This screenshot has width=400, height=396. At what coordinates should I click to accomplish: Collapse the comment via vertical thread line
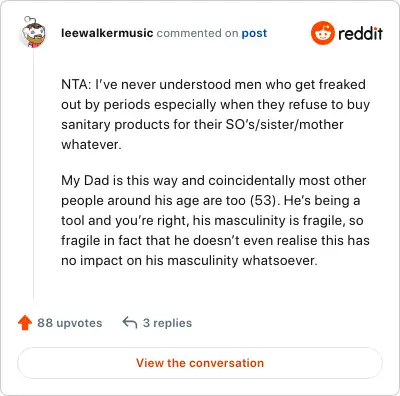pyautogui.click(x=34, y=173)
